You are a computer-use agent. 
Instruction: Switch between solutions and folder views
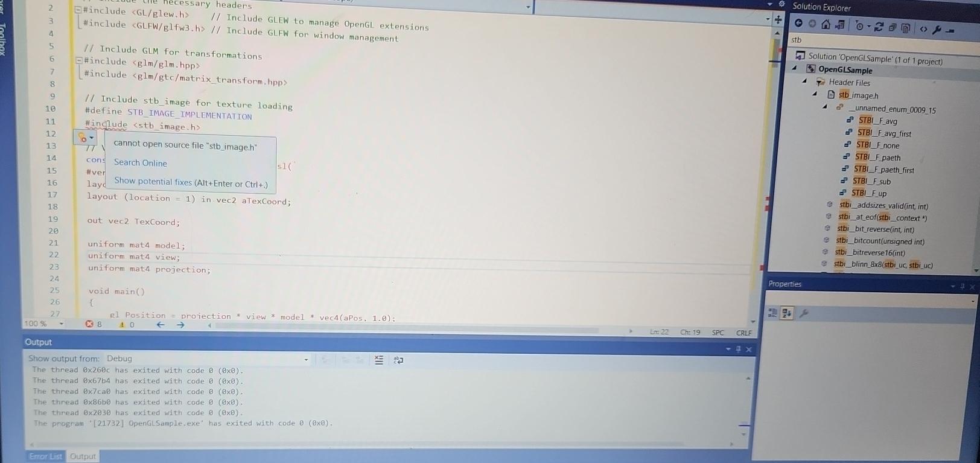coord(839,25)
